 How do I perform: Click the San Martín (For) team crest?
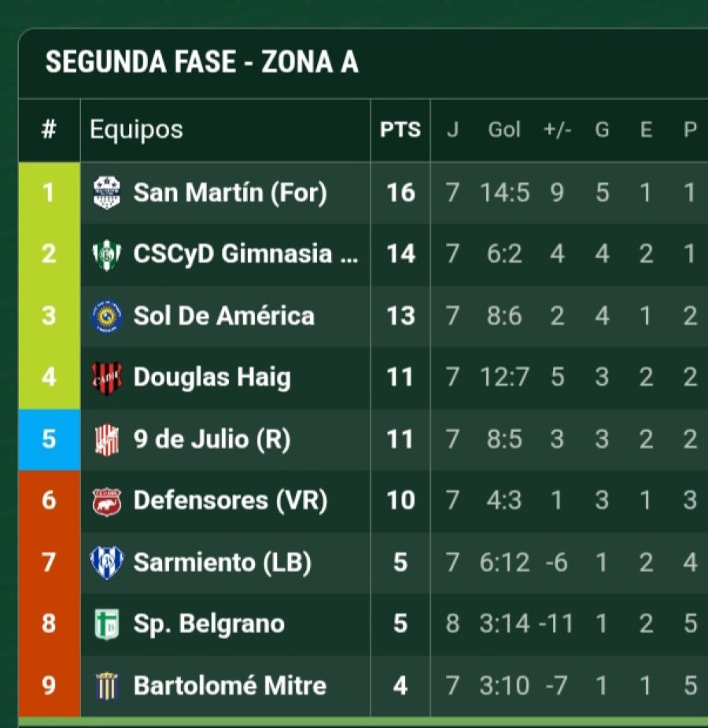(107, 193)
